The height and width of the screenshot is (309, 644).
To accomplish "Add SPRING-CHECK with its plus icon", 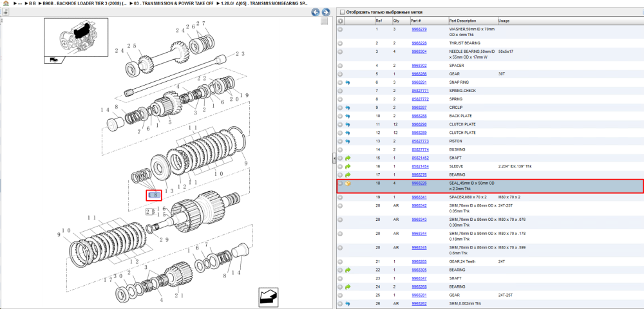I will point(341,91).
